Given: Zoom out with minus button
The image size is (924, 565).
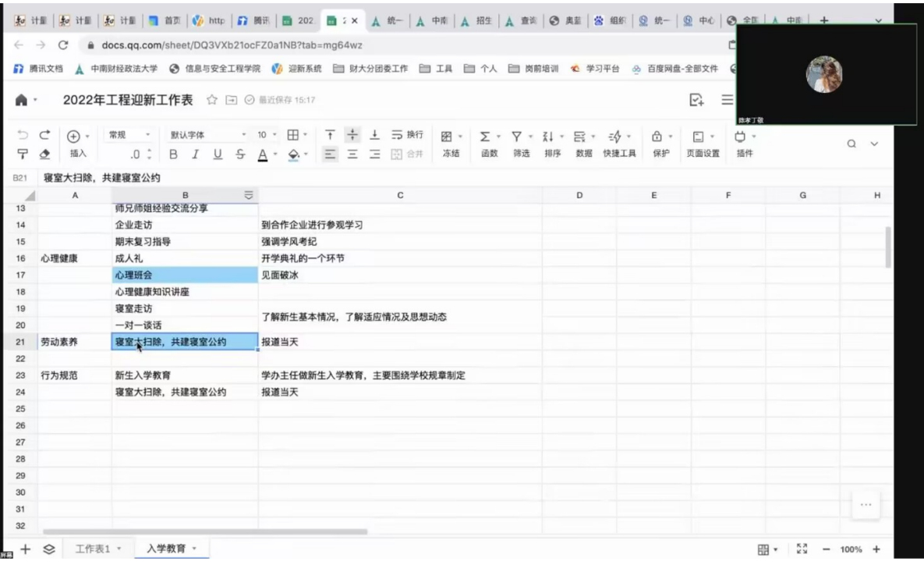Looking at the screenshot, I should click(827, 549).
